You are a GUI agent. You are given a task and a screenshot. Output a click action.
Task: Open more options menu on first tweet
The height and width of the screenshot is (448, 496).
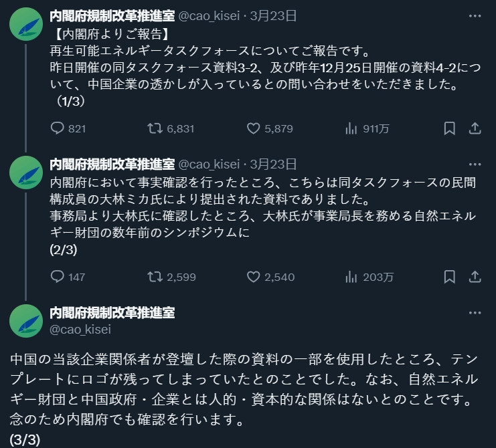click(475, 15)
